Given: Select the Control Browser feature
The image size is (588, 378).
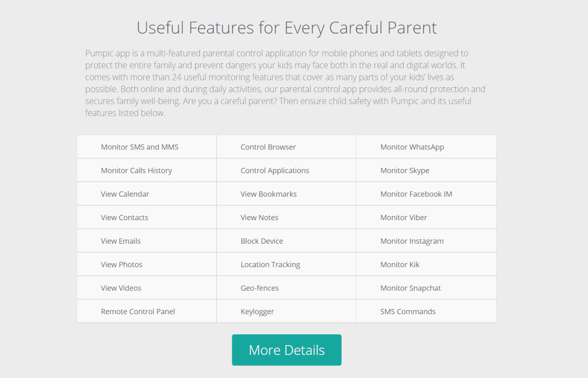Looking at the screenshot, I should coord(286,147).
